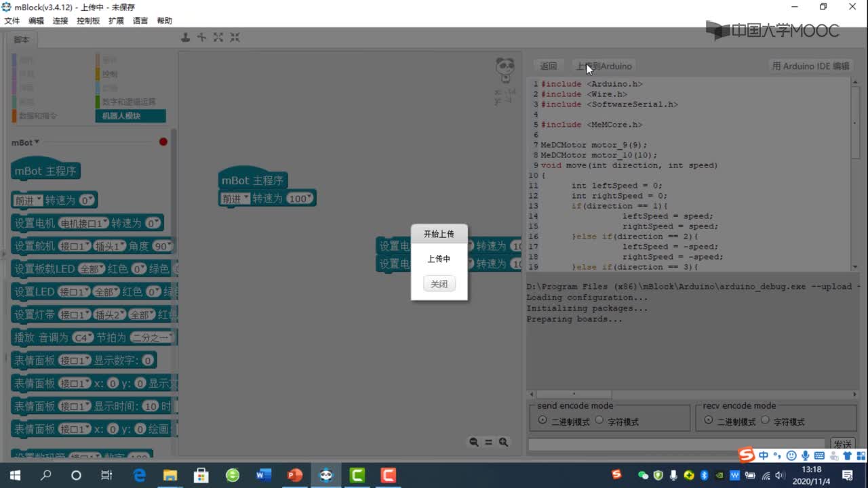Switch to PowerPoint in the taskbar

tap(295, 475)
